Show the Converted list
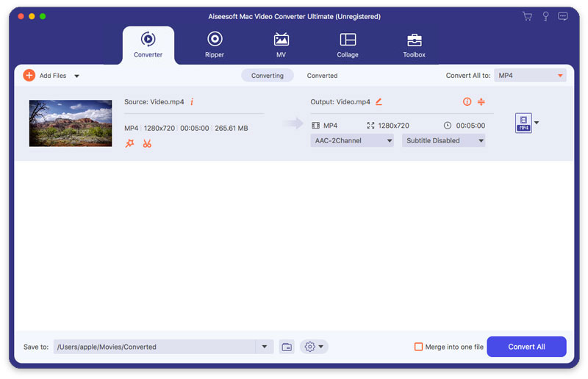 (x=322, y=76)
